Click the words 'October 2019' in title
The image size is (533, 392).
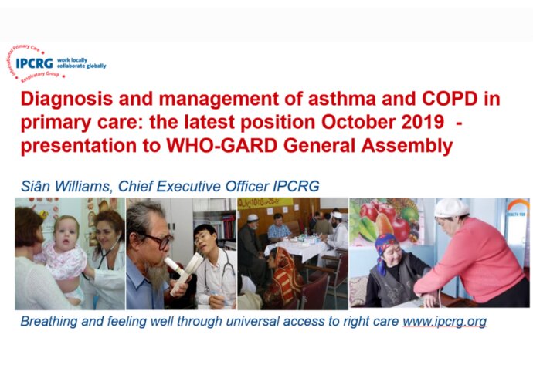382,122
